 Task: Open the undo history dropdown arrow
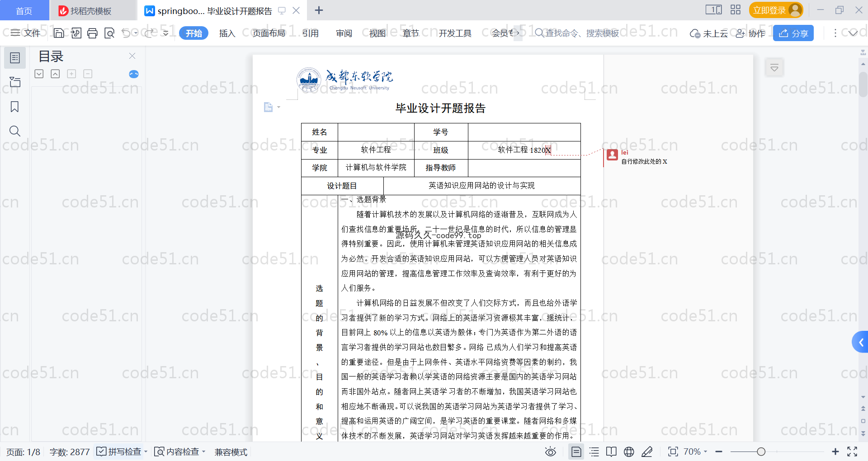tap(136, 33)
